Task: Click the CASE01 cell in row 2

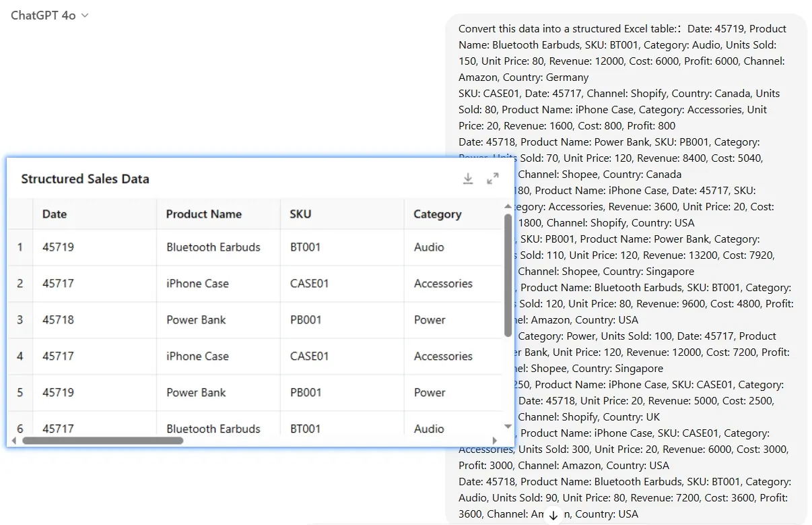Action: click(x=309, y=284)
